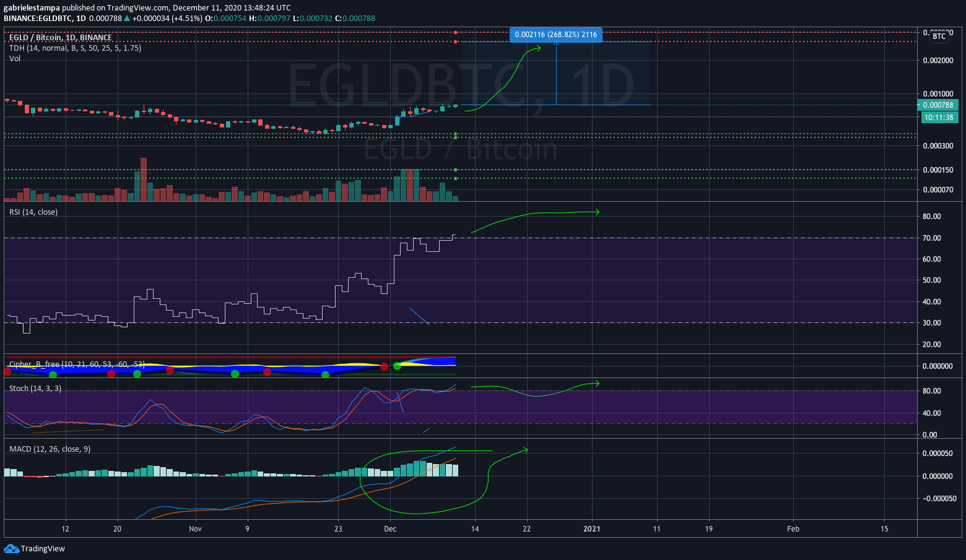Click the 0.001000 price axis label
Image resolution: width=966 pixels, height=560 pixels.
[x=938, y=94]
